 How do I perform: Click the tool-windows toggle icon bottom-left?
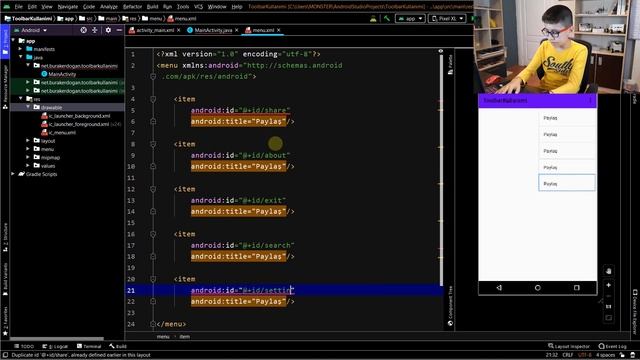(5, 355)
